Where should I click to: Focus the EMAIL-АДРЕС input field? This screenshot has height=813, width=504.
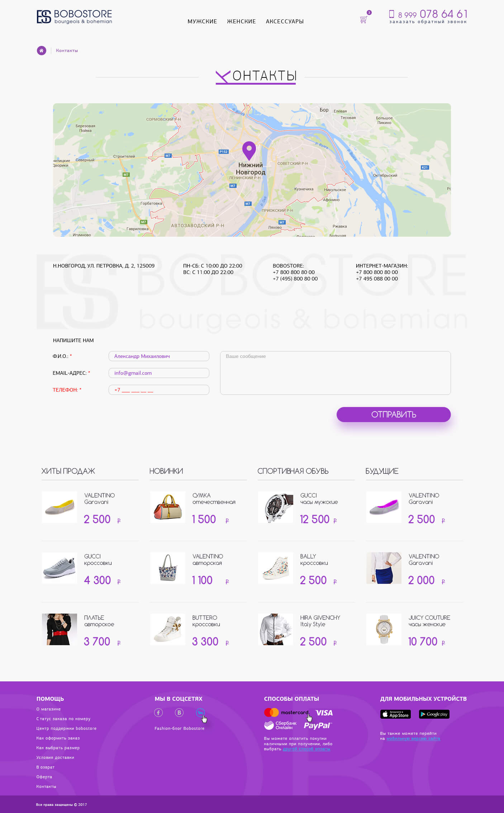[x=159, y=373]
